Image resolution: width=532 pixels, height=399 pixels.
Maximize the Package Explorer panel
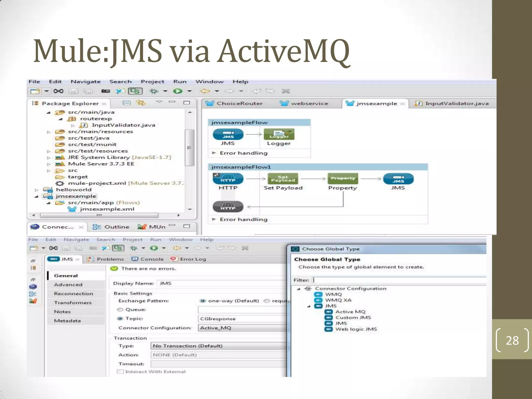[187, 103]
